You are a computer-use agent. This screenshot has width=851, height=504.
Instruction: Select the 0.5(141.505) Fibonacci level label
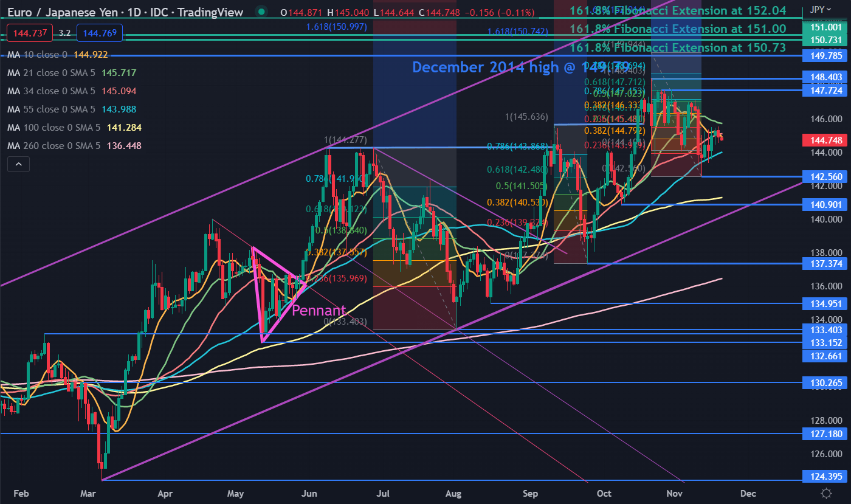point(522,187)
